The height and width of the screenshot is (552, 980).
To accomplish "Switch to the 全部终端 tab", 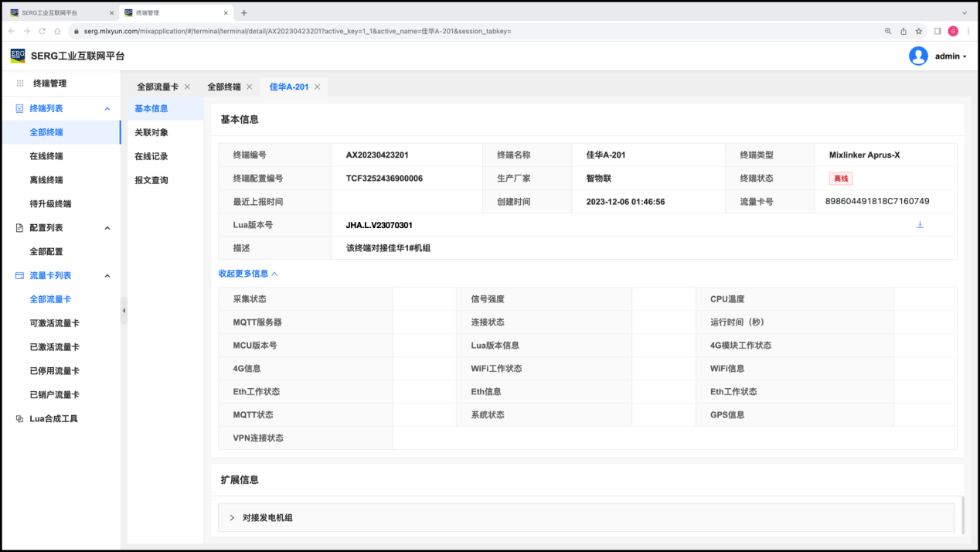I will (x=224, y=87).
